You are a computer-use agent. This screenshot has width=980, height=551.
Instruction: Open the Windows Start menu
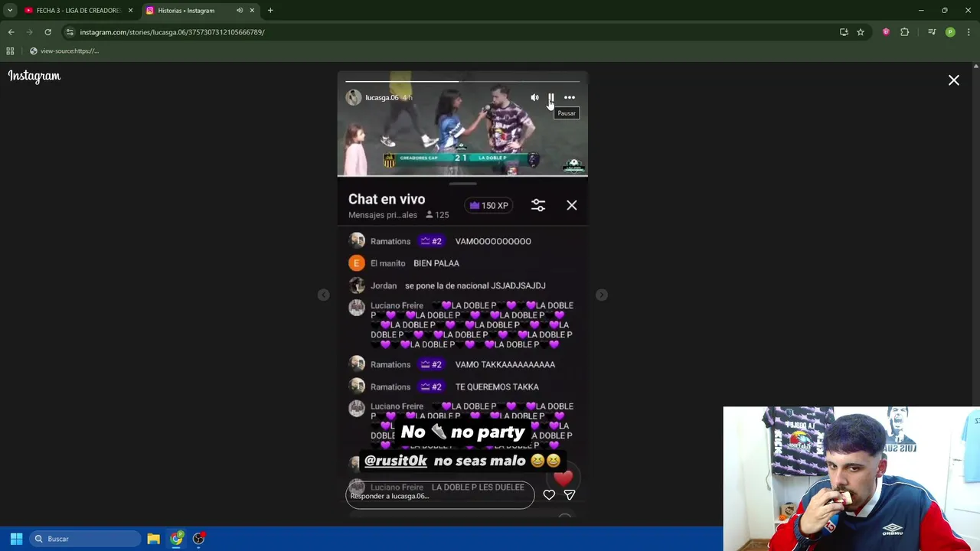16,539
